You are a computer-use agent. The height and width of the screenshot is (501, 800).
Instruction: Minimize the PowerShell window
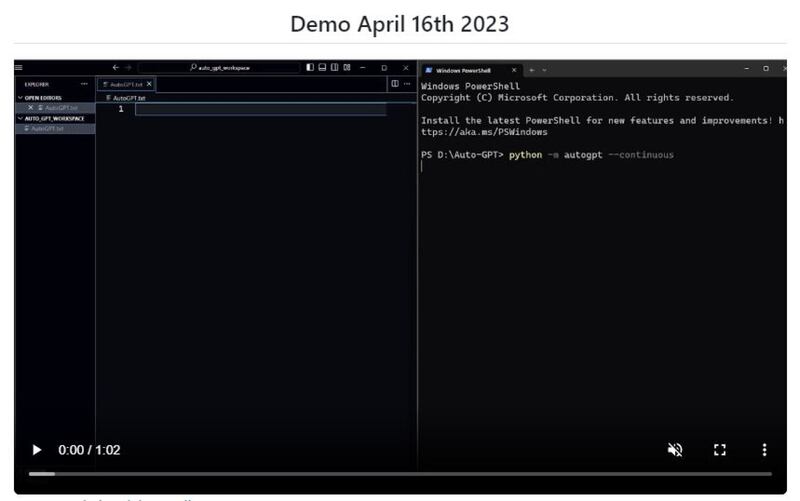[x=747, y=68]
